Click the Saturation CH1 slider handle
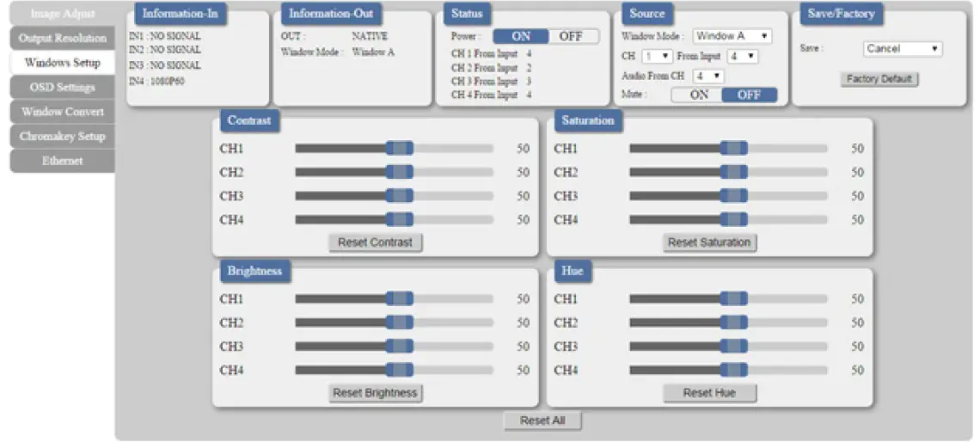This screenshot has width=980, height=442. tap(734, 148)
